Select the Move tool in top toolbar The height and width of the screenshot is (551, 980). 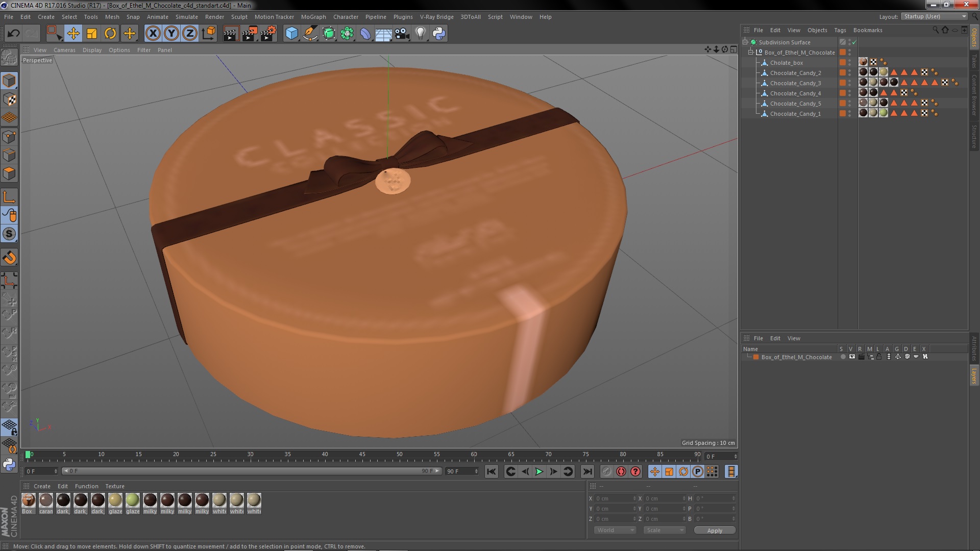pyautogui.click(x=73, y=34)
